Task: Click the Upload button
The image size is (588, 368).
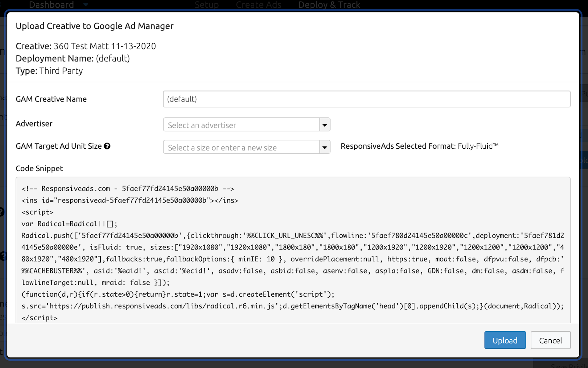Action: click(x=505, y=340)
